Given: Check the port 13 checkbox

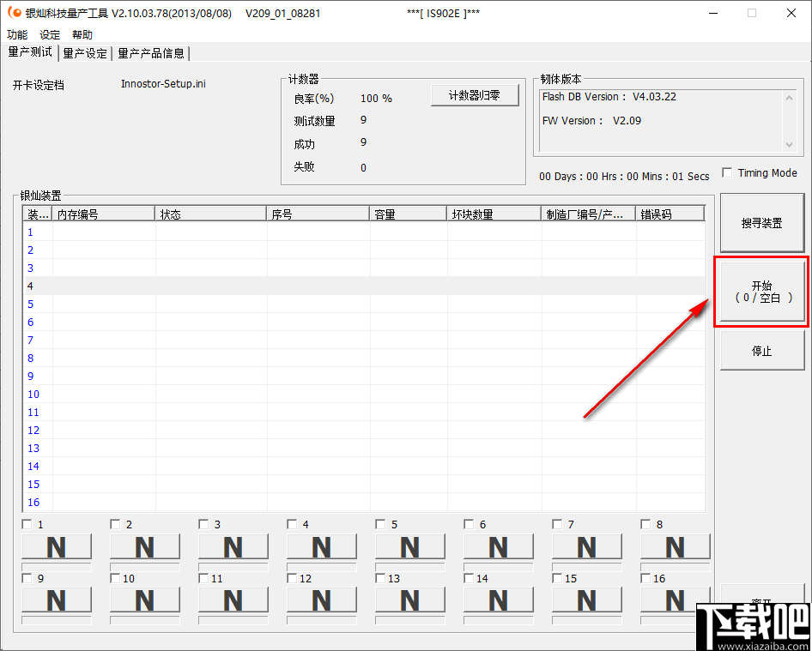Looking at the screenshot, I should (380, 577).
